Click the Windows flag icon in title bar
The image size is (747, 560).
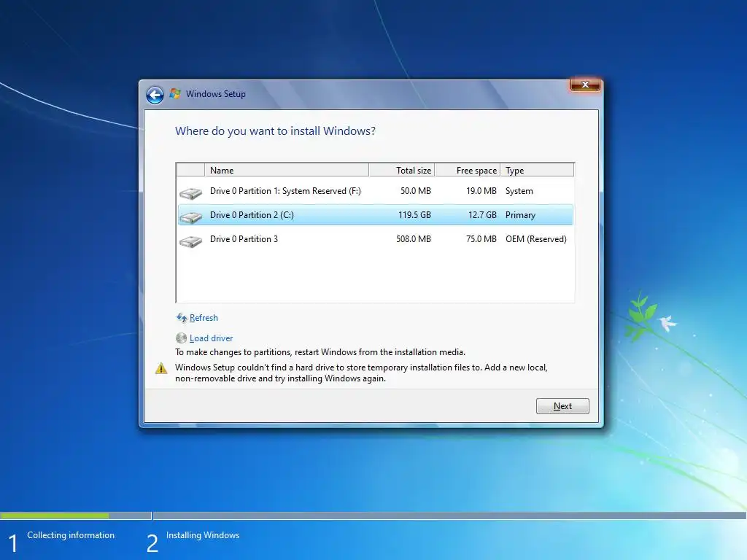click(175, 93)
